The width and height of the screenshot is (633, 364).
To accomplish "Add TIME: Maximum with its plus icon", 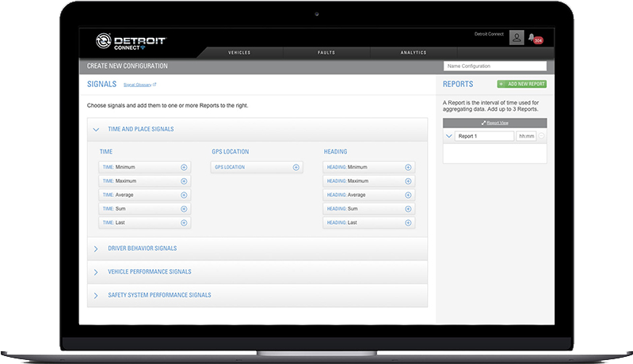I will tap(184, 181).
